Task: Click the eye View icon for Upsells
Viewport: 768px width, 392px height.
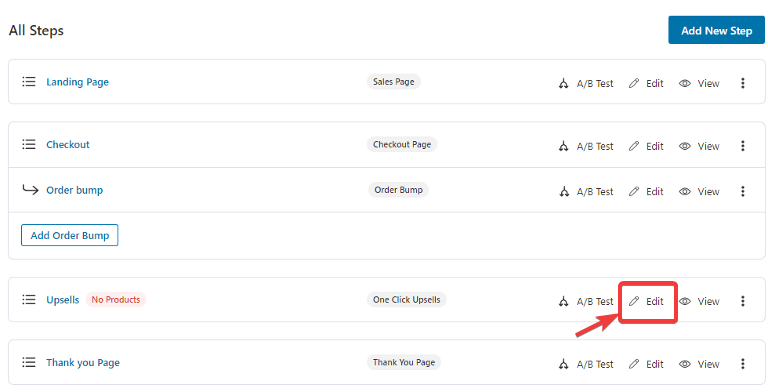Action: pos(685,301)
